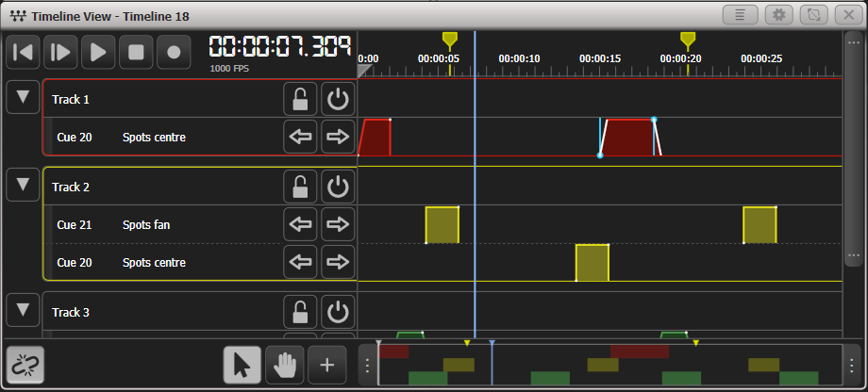Toggle the power button for Track 3
The width and height of the screenshot is (868, 392).
click(338, 313)
